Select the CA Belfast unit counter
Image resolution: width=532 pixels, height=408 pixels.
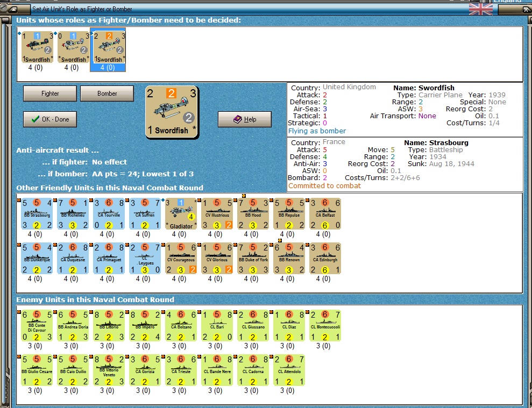point(325,214)
